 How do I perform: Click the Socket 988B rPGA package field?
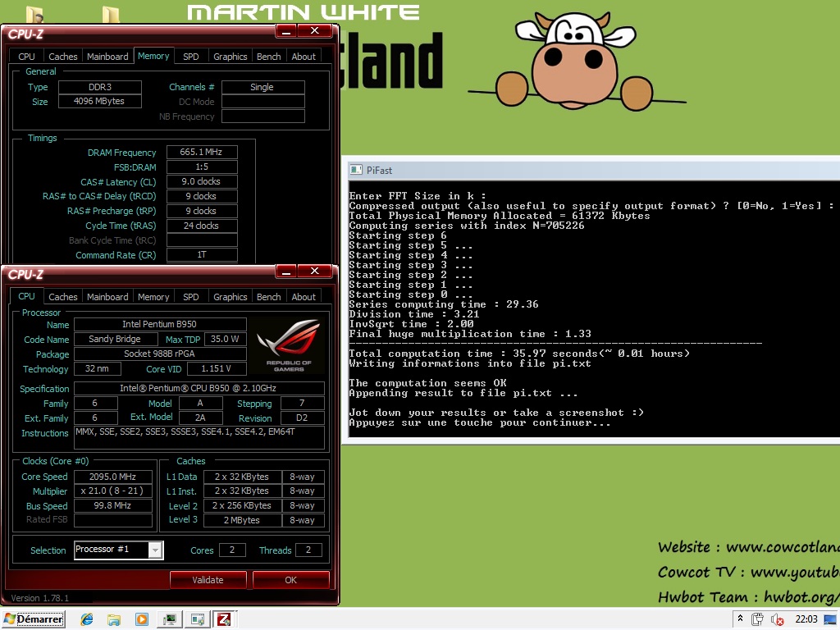point(160,354)
